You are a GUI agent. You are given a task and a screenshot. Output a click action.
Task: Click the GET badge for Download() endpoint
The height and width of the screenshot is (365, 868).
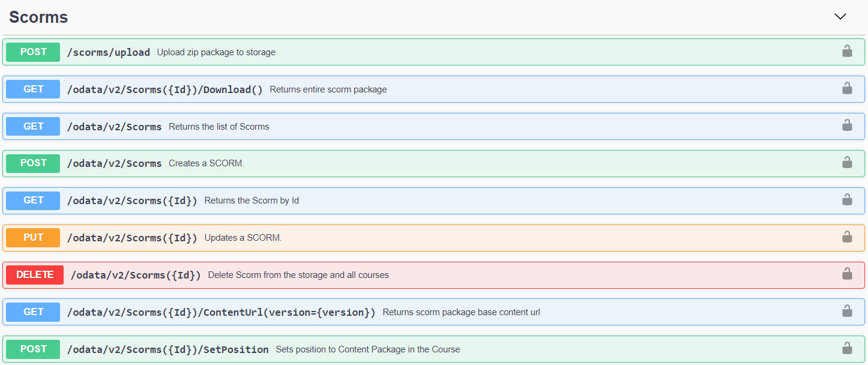point(33,89)
